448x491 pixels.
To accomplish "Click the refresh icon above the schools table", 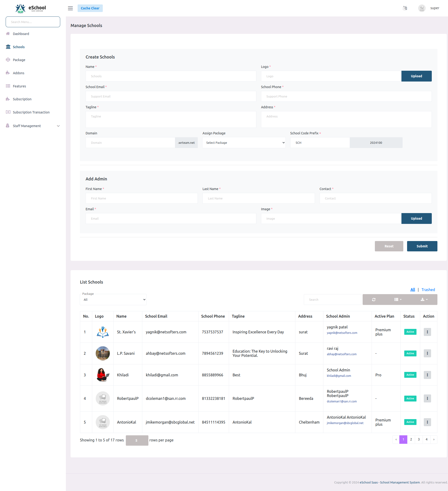I will (x=374, y=299).
